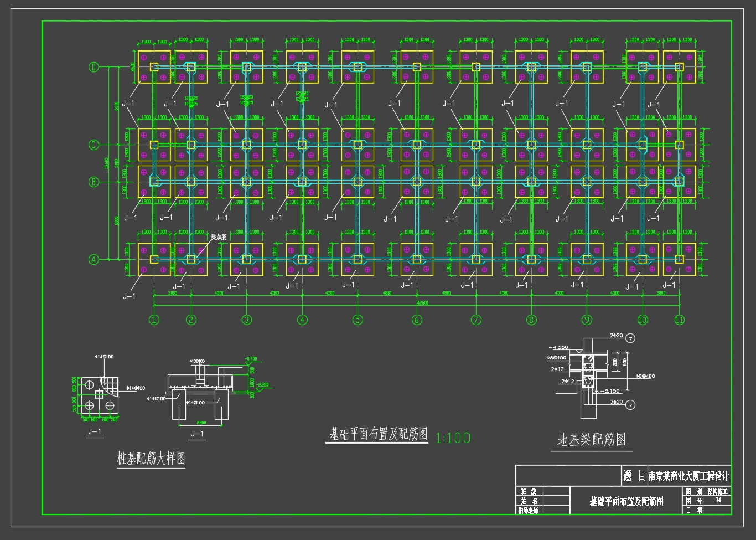Click the empty cell beside 姓名

tap(556, 501)
